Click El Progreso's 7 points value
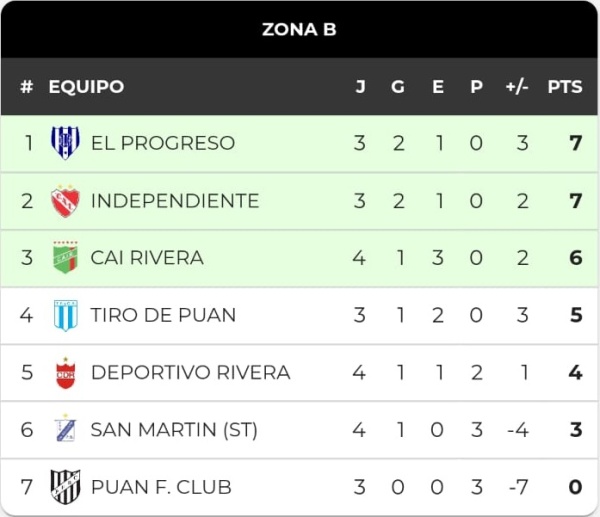 pyautogui.click(x=576, y=143)
